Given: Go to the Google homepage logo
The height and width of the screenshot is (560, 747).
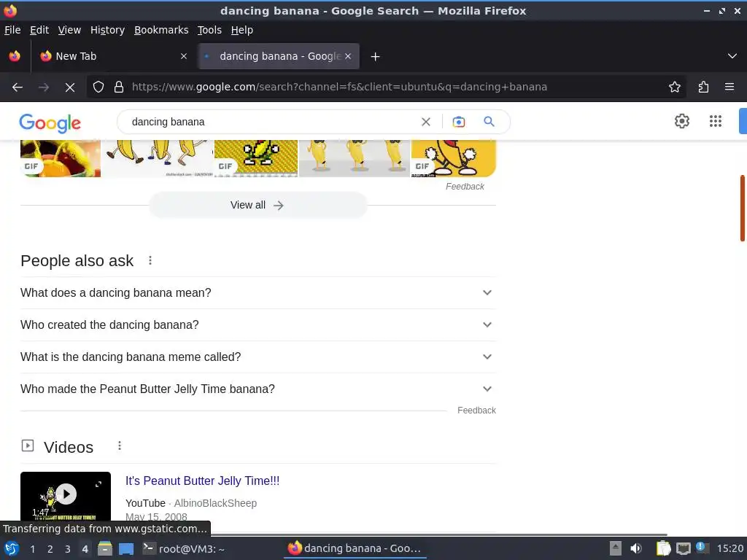Looking at the screenshot, I should (x=50, y=123).
